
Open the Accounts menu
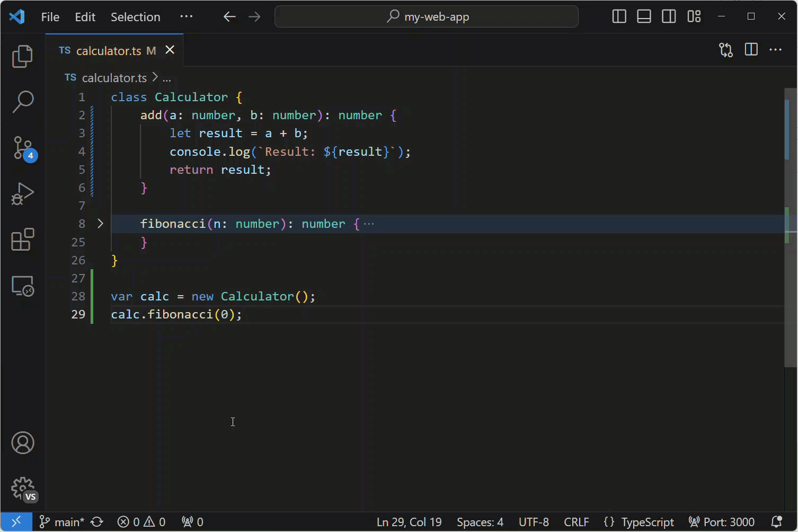point(22,443)
